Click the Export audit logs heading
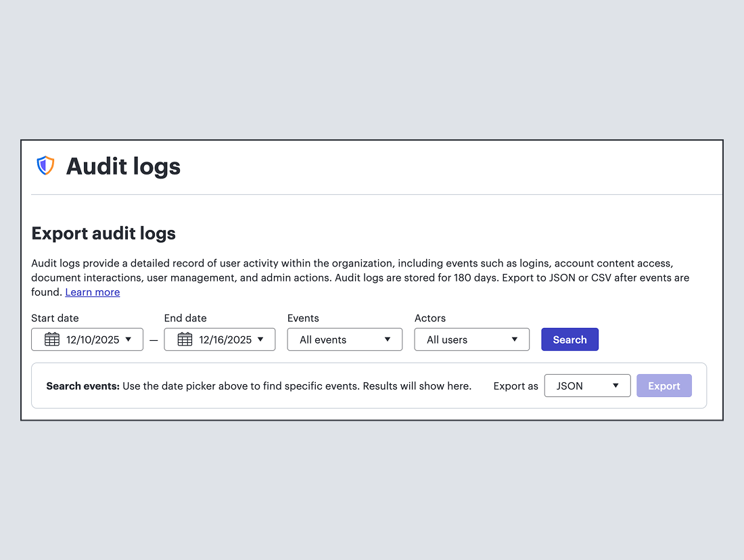Viewport: 744px width, 560px height. (x=103, y=233)
